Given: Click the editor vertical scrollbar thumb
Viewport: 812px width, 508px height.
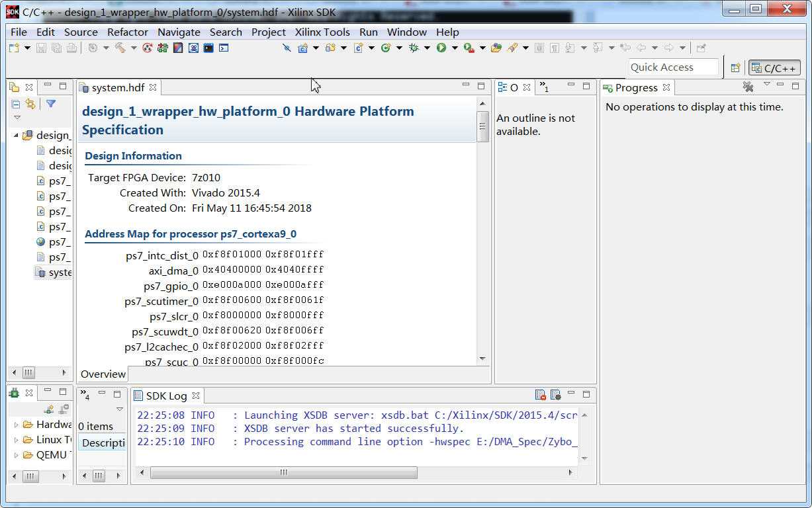Looking at the screenshot, I should (x=482, y=126).
